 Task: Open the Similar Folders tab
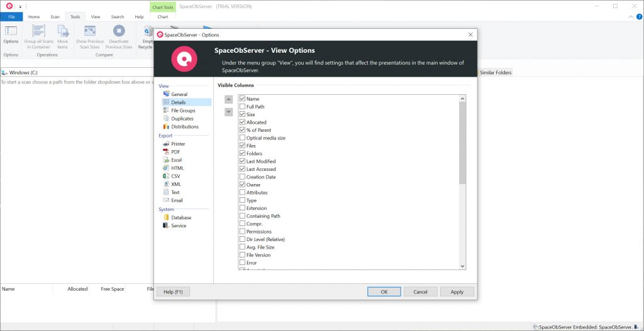496,73
